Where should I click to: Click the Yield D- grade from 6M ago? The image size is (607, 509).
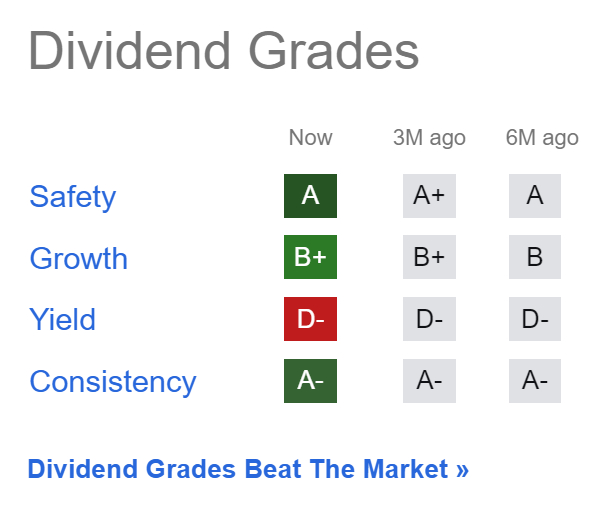pyautogui.click(x=535, y=320)
